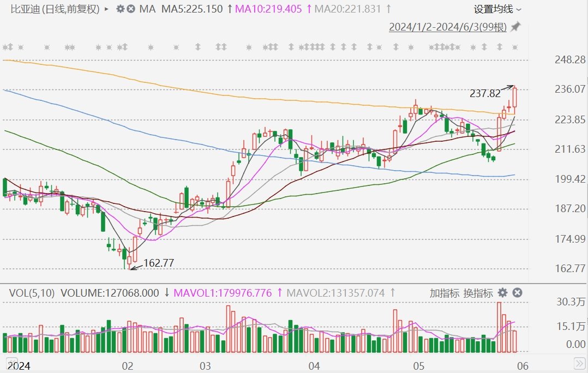Click the 237.82 high price candle
588x373 pixels.
point(514,98)
